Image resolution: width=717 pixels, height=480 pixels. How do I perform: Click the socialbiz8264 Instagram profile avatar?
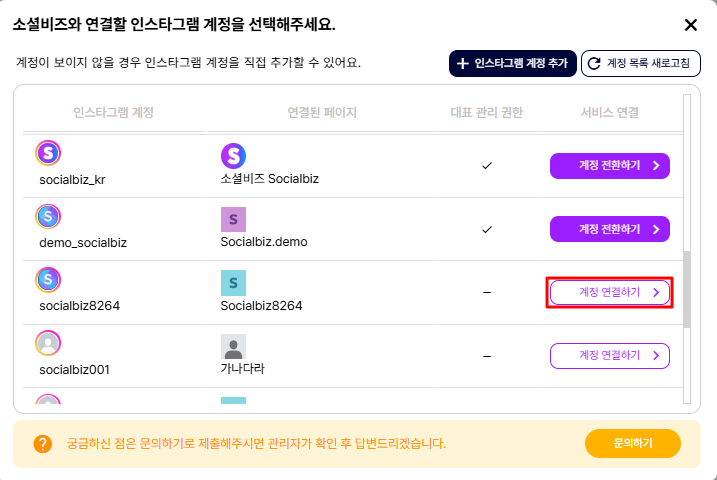click(48, 280)
